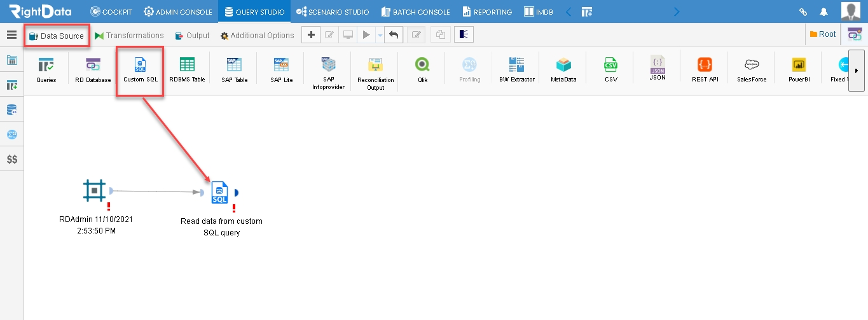Viewport: 868px width, 320px height.
Task: Click the undo arrow toolbar button
Action: (394, 35)
